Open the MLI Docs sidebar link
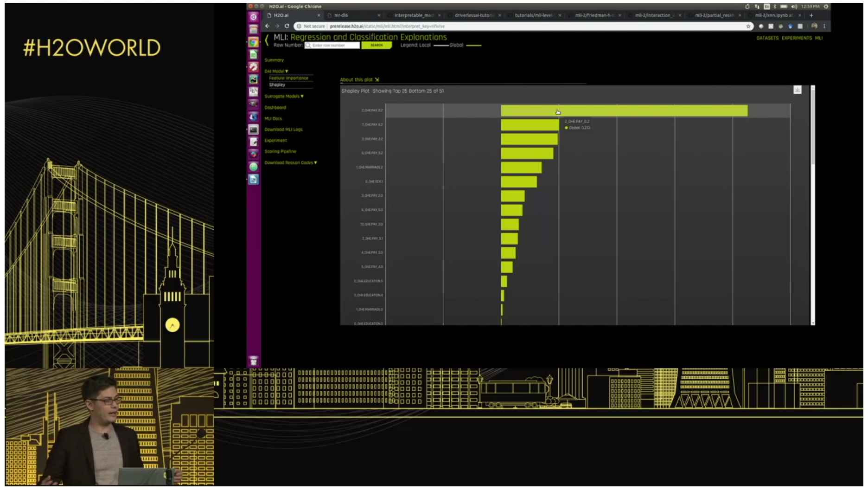868x491 pixels. (273, 118)
